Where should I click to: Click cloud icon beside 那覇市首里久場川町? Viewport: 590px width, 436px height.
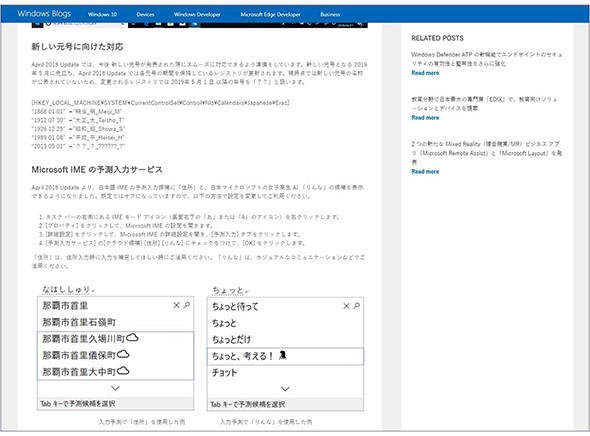(132, 338)
